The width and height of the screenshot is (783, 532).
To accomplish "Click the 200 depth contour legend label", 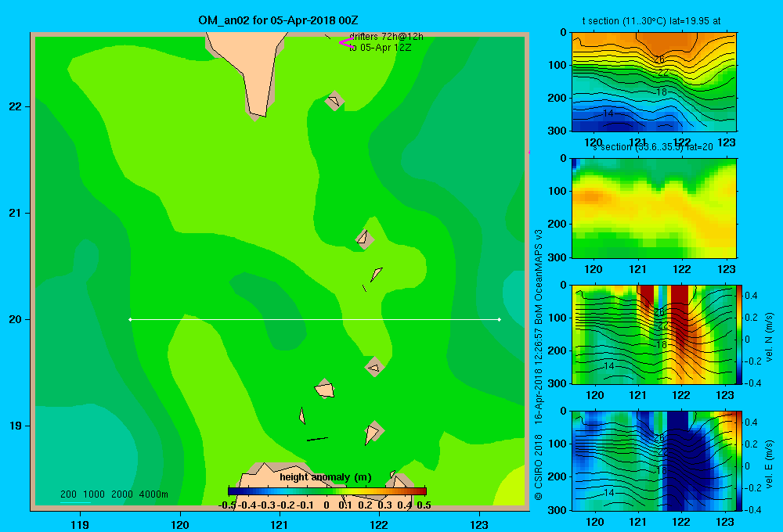I will [x=68, y=494].
